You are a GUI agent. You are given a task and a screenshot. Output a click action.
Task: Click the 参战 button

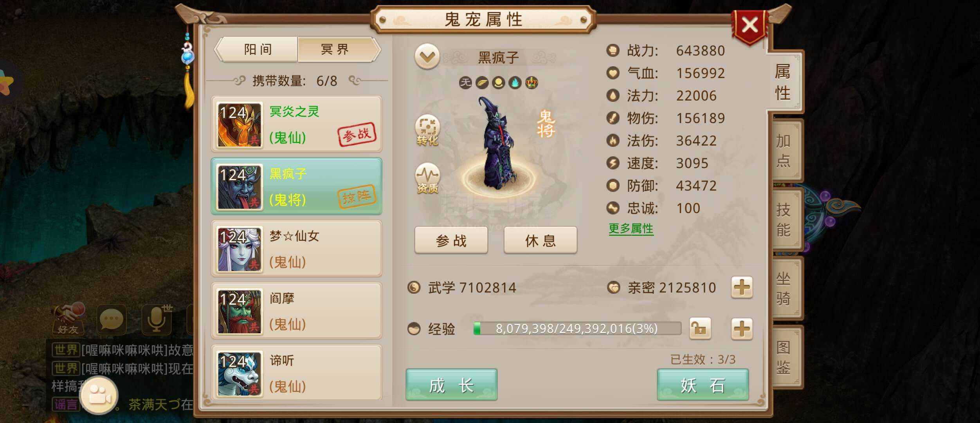[451, 240]
